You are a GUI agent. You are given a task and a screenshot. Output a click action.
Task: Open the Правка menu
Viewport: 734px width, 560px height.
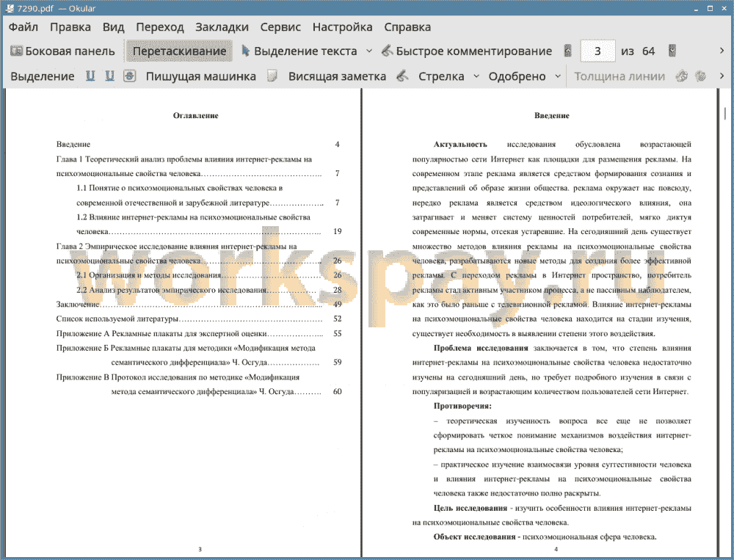pyautogui.click(x=70, y=27)
